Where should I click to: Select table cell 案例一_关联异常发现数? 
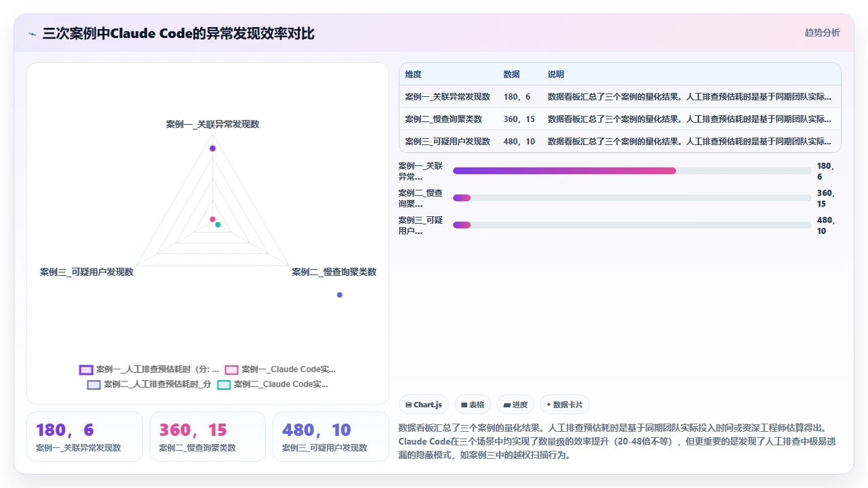pyautogui.click(x=448, y=97)
